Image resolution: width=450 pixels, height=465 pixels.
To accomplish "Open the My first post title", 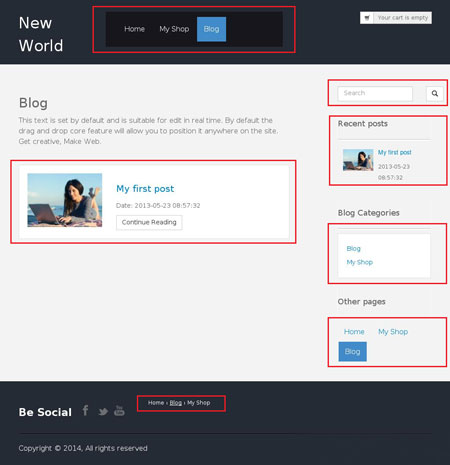I will point(145,189).
